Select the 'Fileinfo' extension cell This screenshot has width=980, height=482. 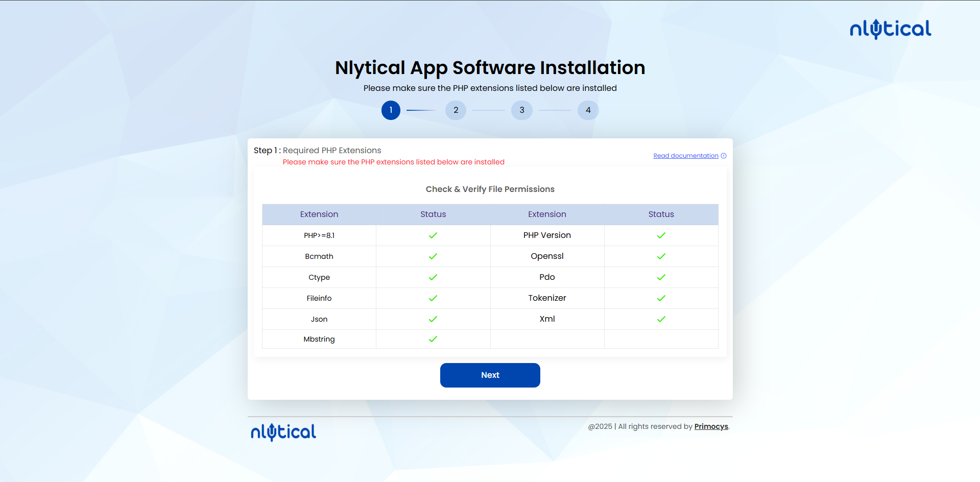pyautogui.click(x=319, y=298)
